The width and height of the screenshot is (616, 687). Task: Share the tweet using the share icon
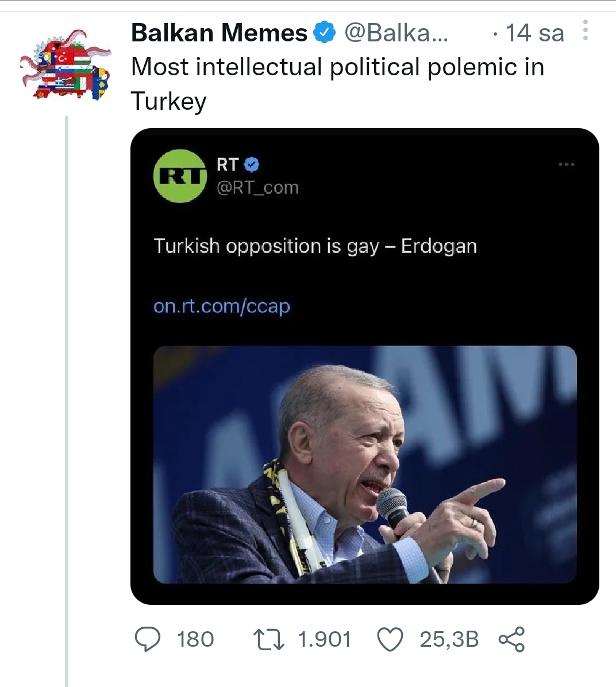pos(511,639)
